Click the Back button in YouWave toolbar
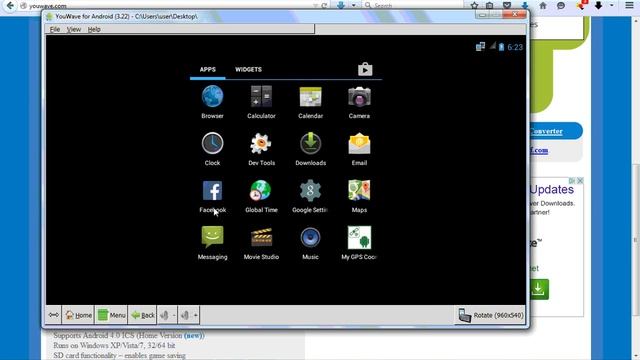 (x=142, y=315)
